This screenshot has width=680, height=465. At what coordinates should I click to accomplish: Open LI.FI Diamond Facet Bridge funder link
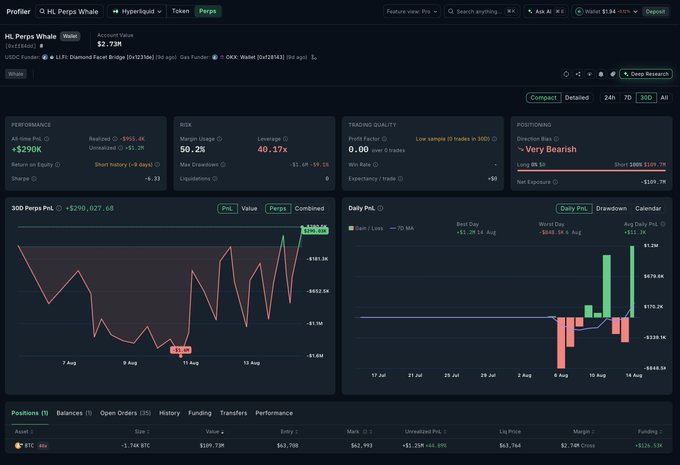click(105, 57)
